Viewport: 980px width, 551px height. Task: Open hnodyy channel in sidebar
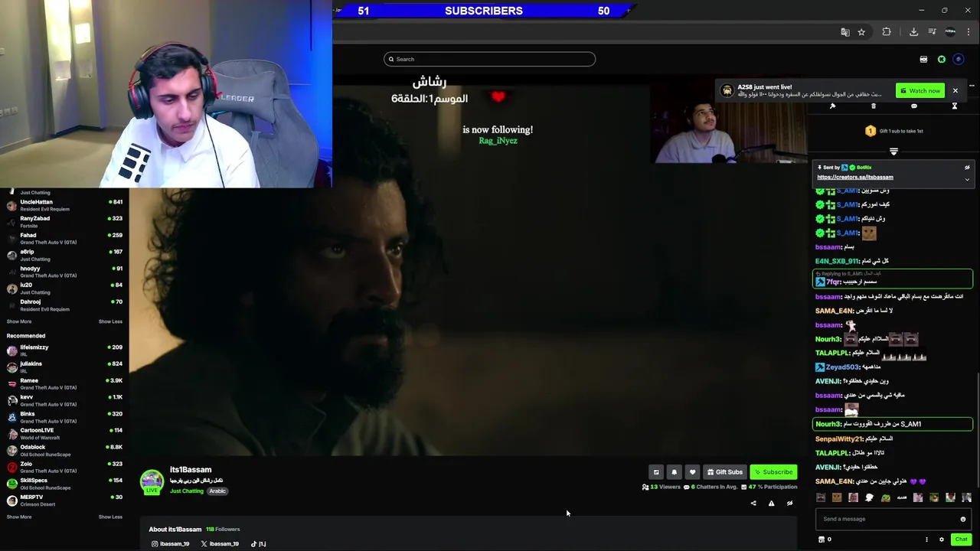64,272
